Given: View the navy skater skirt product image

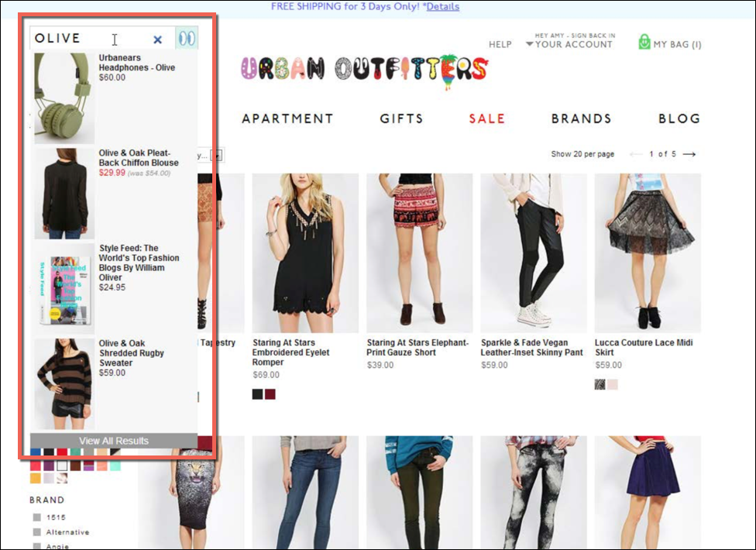Looking at the screenshot, I should (648, 493).
